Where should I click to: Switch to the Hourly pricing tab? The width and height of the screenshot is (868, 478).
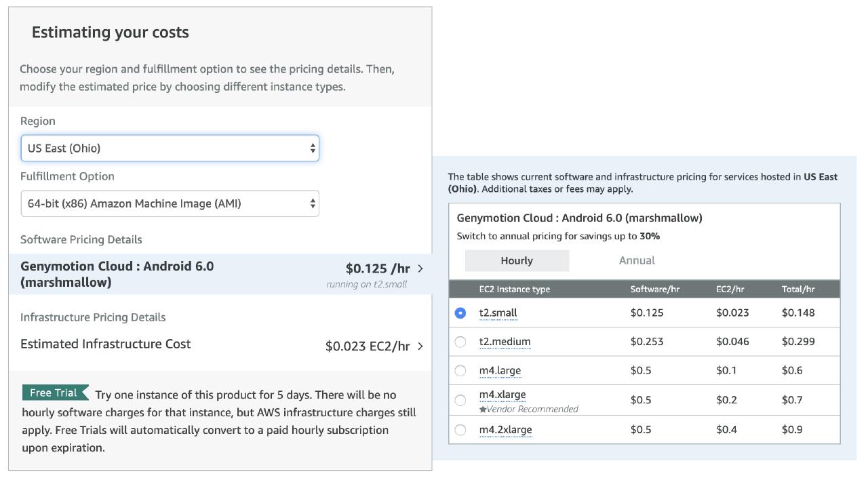(x=517, y=260)
